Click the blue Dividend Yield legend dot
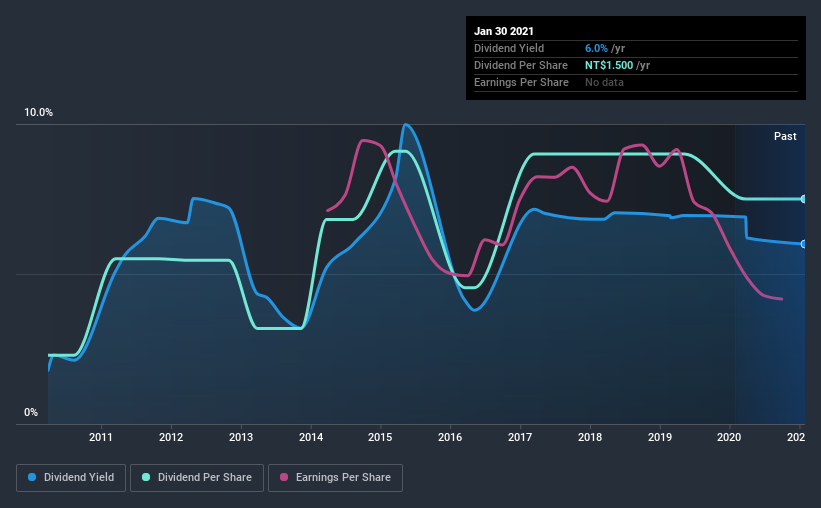The width and height of the screenshot is (821, 508). pos(32,477)
